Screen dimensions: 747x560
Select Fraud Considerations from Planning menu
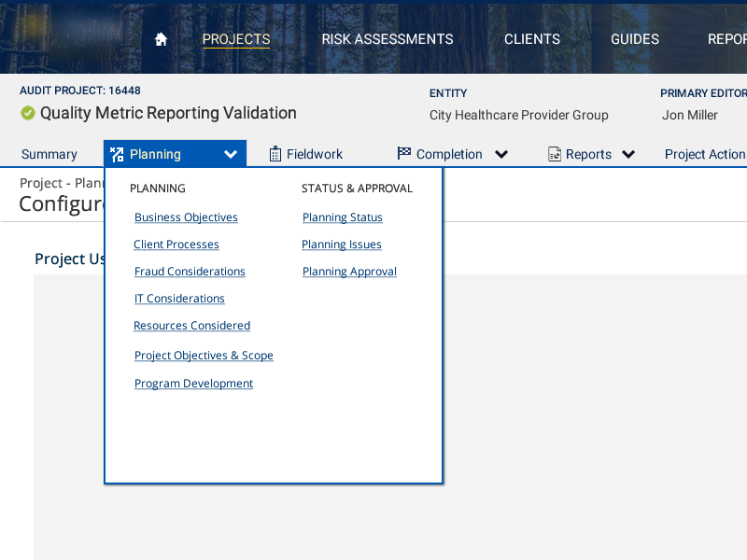tap(190, 272)
